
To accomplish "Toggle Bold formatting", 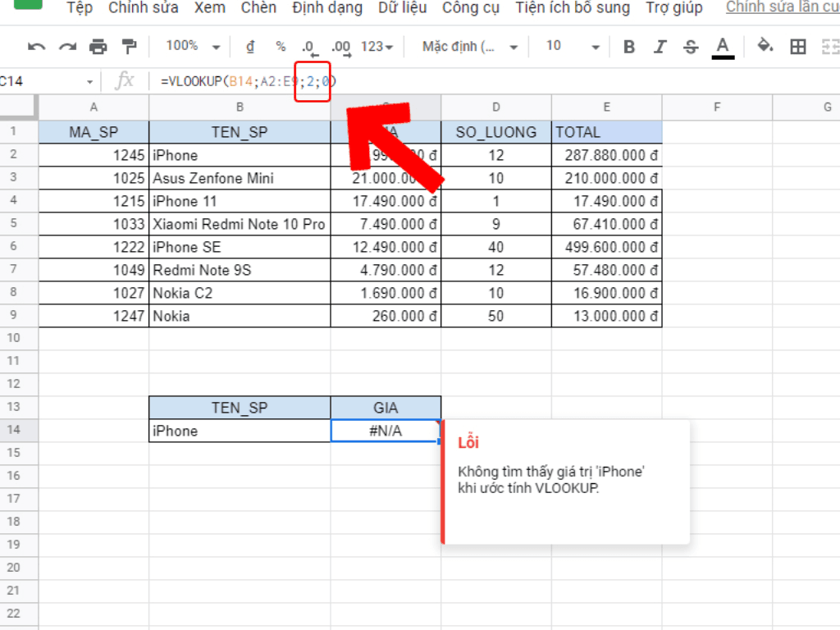I will point(629,47).
